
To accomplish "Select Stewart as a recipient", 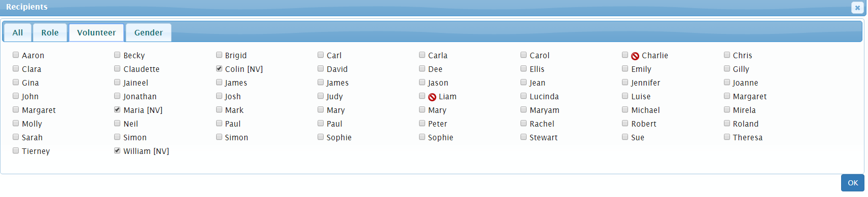I will [524, 137].
